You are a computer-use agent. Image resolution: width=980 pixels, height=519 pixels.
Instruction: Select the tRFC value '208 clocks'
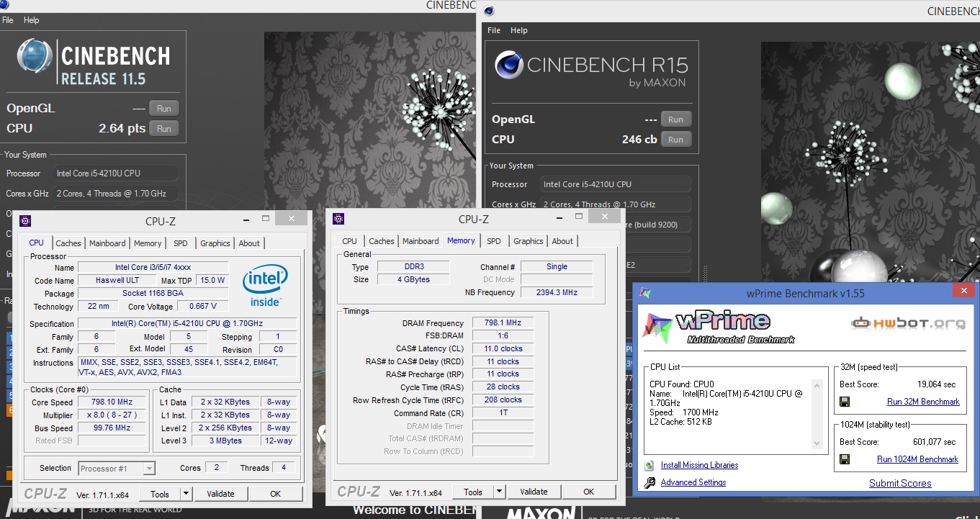503,400
